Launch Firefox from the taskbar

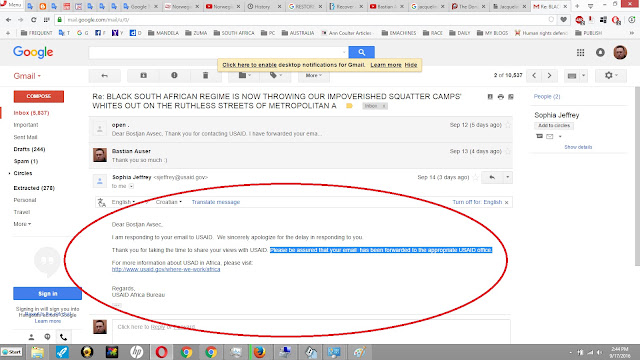click(259, 352)
